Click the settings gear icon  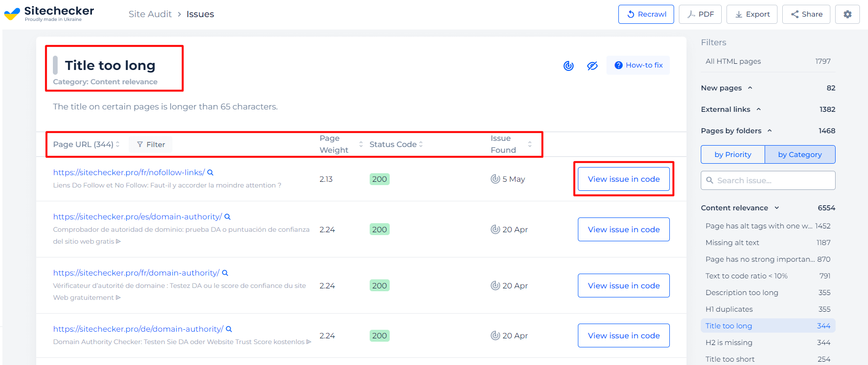(x=847, y=14)
